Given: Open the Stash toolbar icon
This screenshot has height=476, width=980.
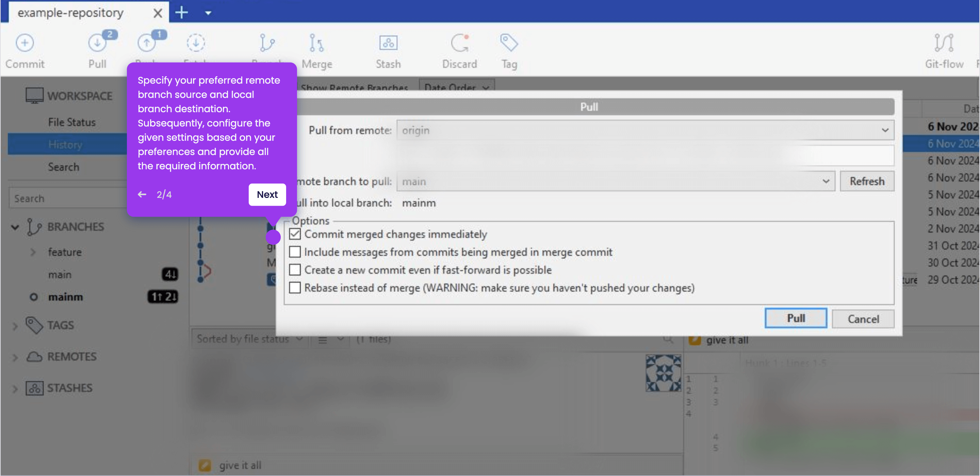Looking at the screenshot, I should (x=388, y=43).
